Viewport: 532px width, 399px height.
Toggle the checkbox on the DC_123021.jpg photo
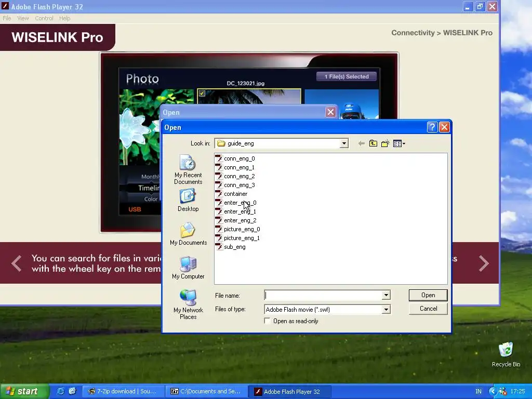(x=202, y=93)
